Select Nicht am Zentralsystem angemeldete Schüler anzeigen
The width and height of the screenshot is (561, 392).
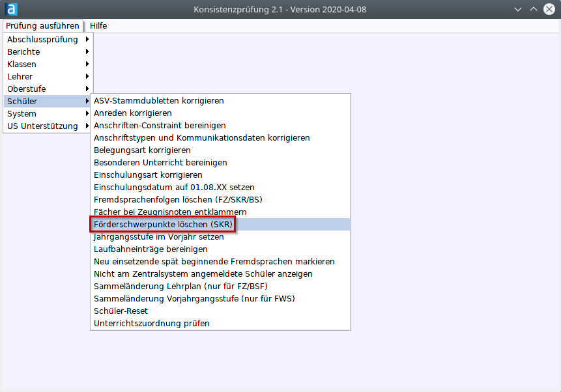tap(220, 274)
